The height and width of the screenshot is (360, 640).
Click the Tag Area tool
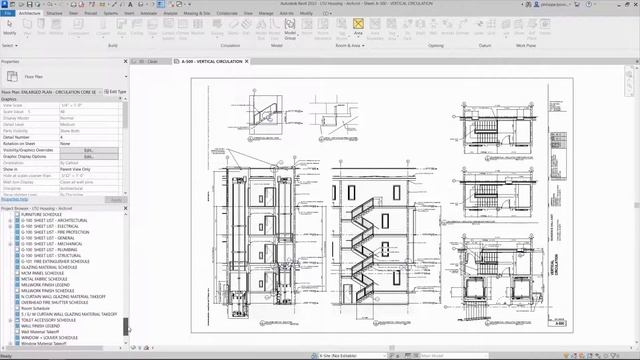(x=392, y=29)
